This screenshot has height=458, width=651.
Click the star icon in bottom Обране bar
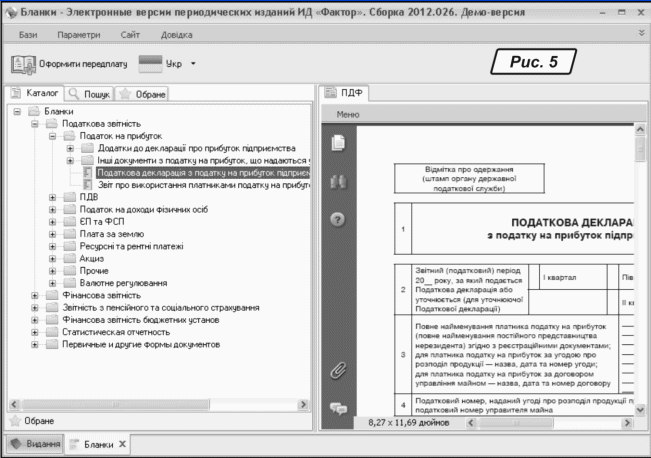tap(14, 422)
